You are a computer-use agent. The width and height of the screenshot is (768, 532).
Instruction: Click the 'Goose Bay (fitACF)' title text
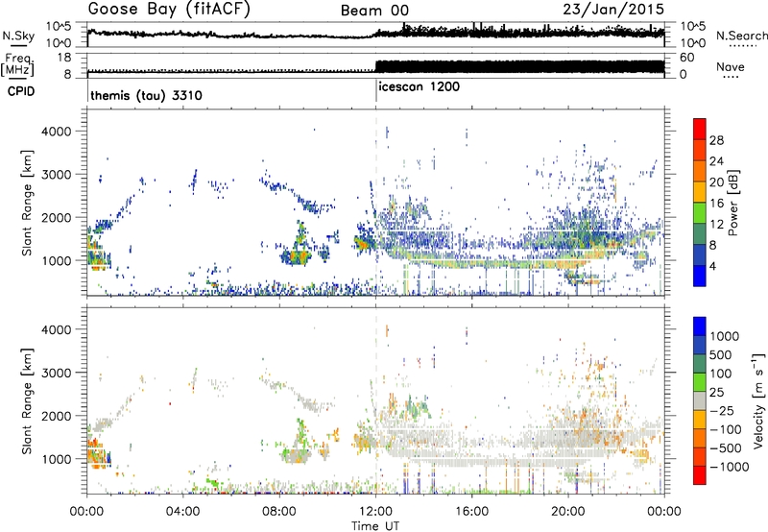click(169, 10)
